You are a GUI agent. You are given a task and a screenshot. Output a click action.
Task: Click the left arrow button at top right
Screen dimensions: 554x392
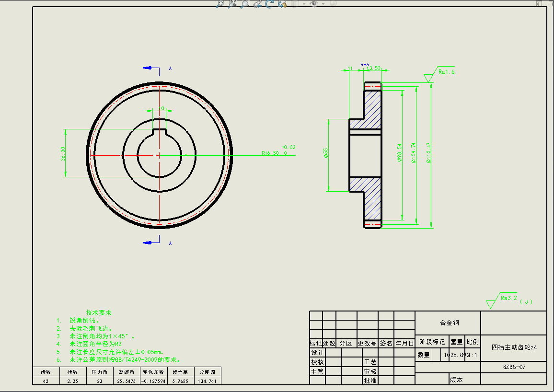[x=537, y=3]
